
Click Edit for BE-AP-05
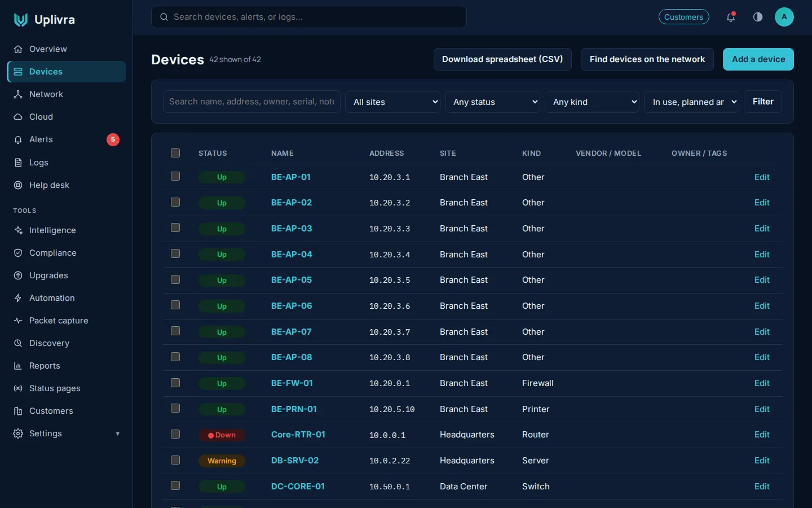pos(762,280)
